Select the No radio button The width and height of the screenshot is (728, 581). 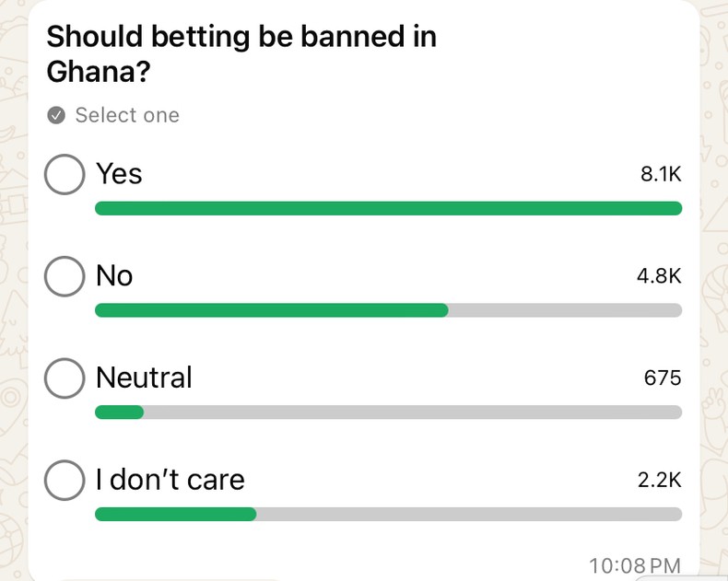[65, 277]
